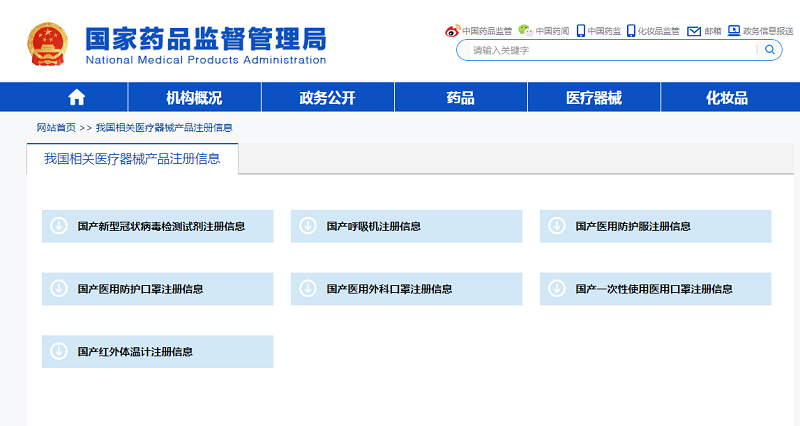800x426 pixels.
Task: Click download icon for 国产医用防护口罩注册信息
Action: coord(59,288)
